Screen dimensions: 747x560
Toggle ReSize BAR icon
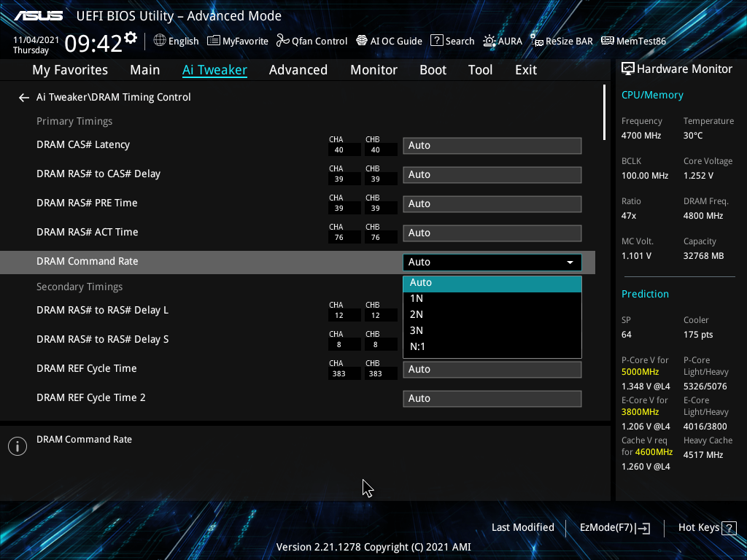pos(536,41)
